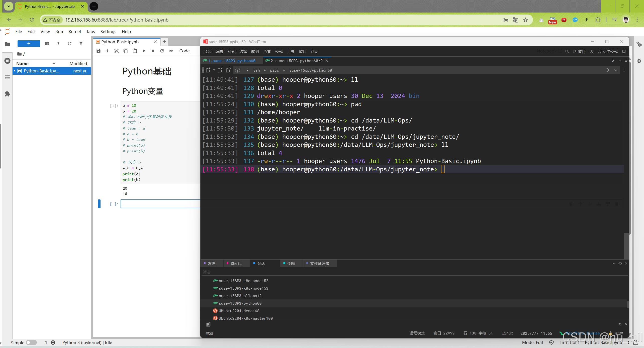Viewport: 644px width, 348px height.
Task: Click the empty notebook code cell input
Action: point(160,204)
